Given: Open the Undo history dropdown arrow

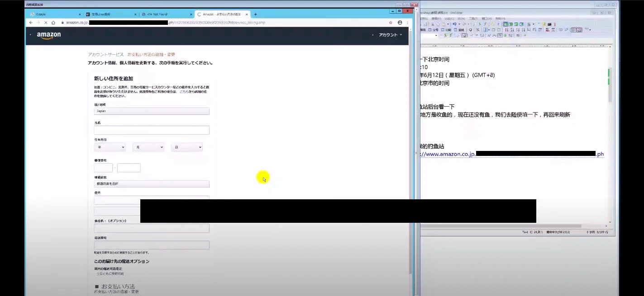Looking at the screenshot, I should coord(459,24).
